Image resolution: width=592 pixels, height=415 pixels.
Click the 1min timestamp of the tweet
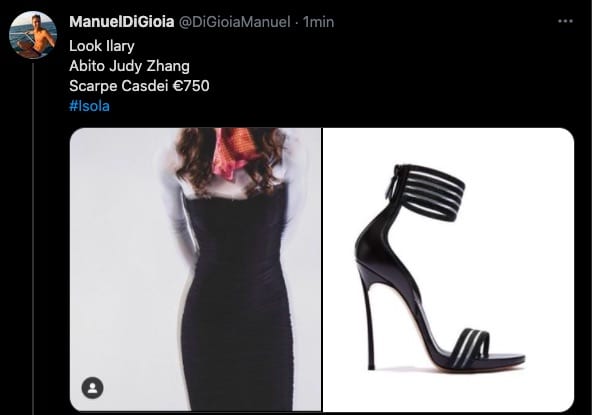(319, 22)
